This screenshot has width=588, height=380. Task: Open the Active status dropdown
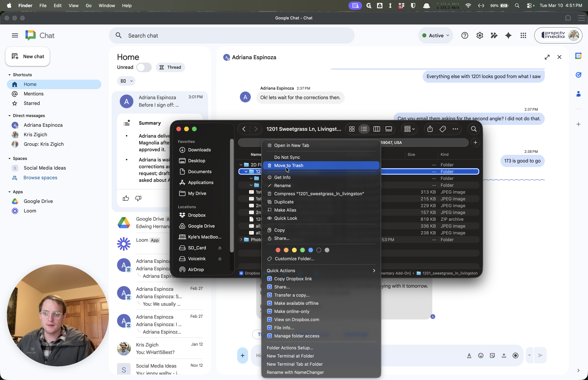pos(436,36)
